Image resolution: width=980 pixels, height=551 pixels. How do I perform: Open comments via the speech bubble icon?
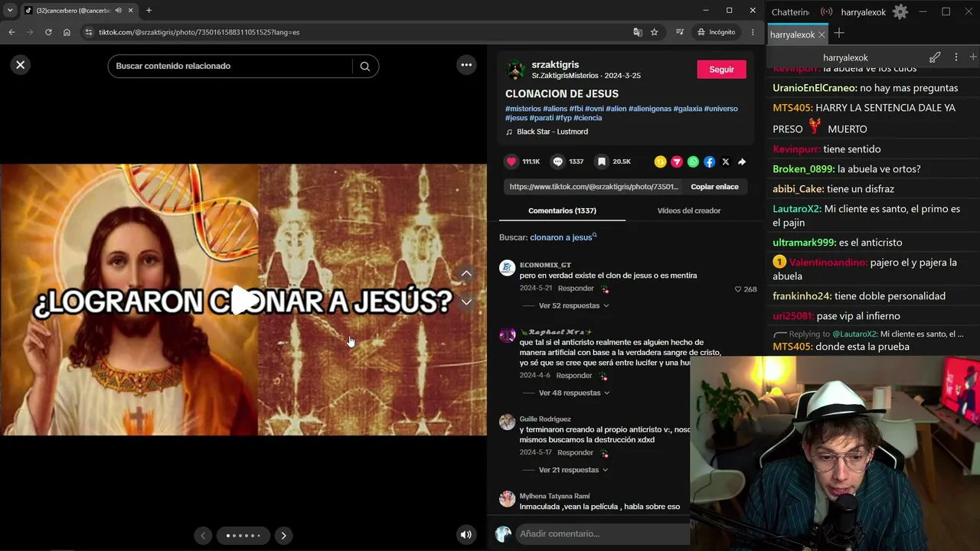[x=557, y=161]
